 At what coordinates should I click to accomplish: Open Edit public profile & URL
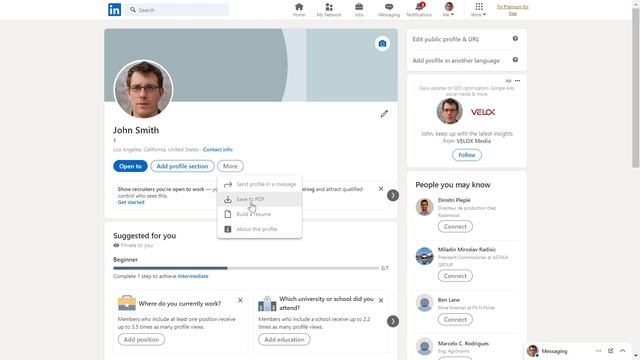click(446, 39)
